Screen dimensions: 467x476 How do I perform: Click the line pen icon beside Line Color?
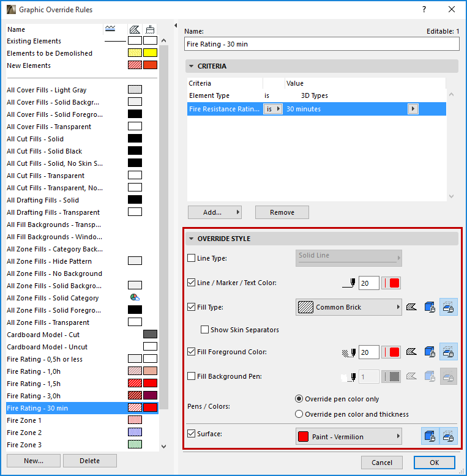point(349,283)
